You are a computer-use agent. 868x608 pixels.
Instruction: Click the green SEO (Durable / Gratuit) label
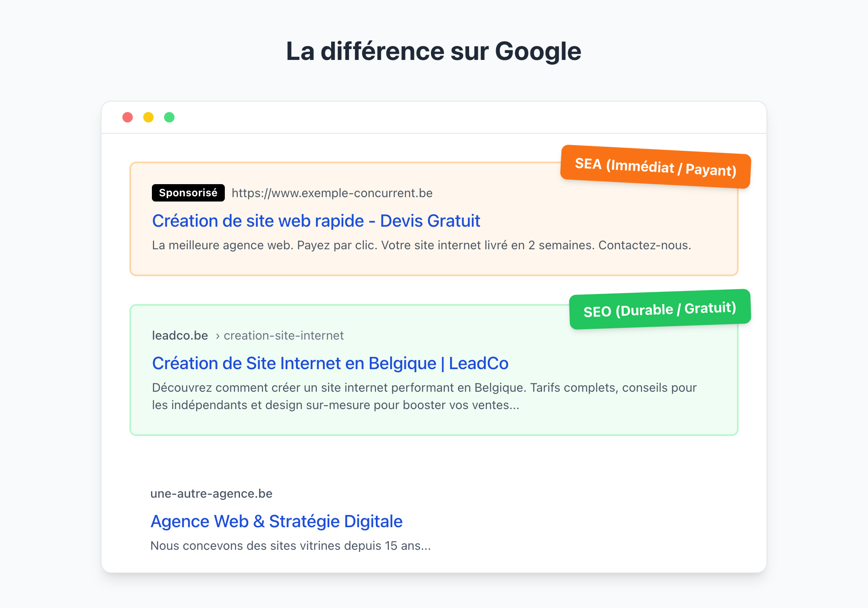[x=660, y=309]
